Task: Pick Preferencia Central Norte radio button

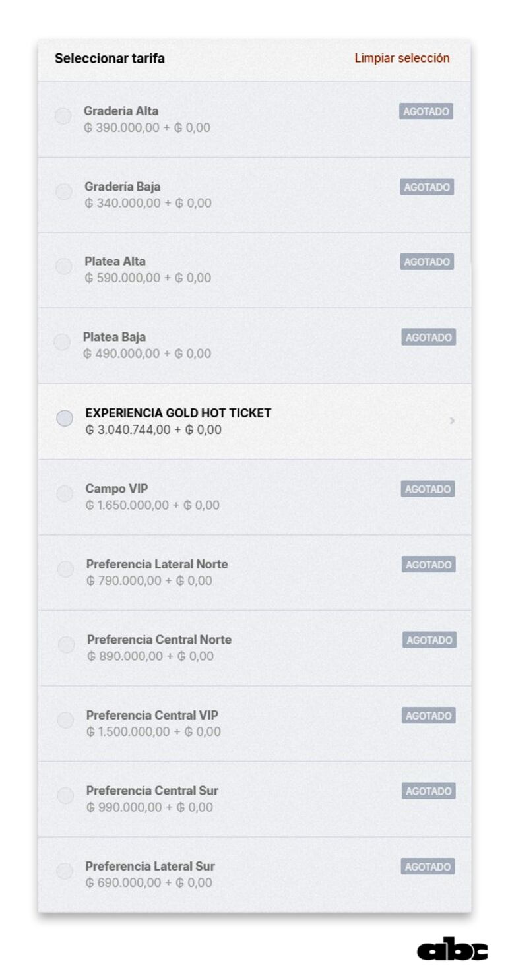Action: pos(66,644)
